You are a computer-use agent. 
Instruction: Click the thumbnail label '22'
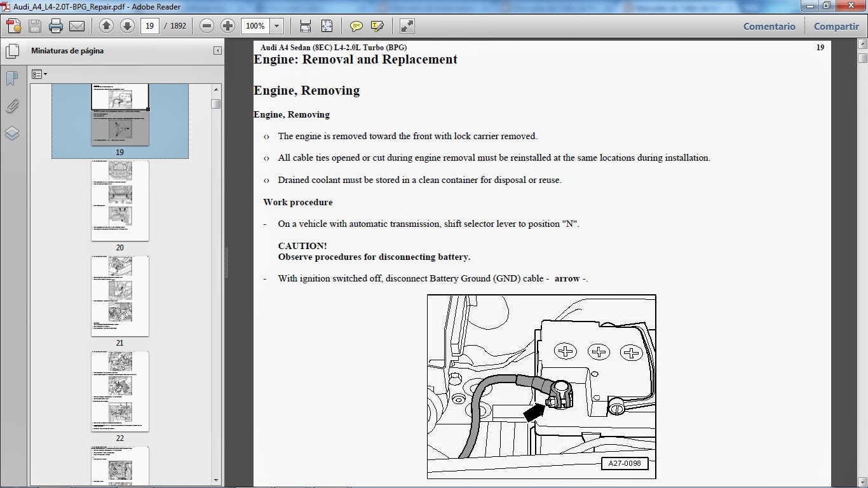point(120,438)
